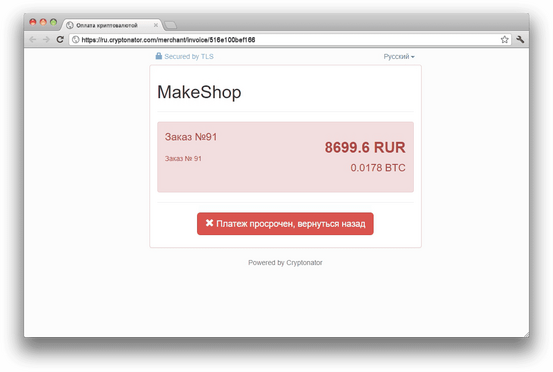Click the red close window button
The width and height of the screenshot is (553, 372).
[x=33, y=22]
